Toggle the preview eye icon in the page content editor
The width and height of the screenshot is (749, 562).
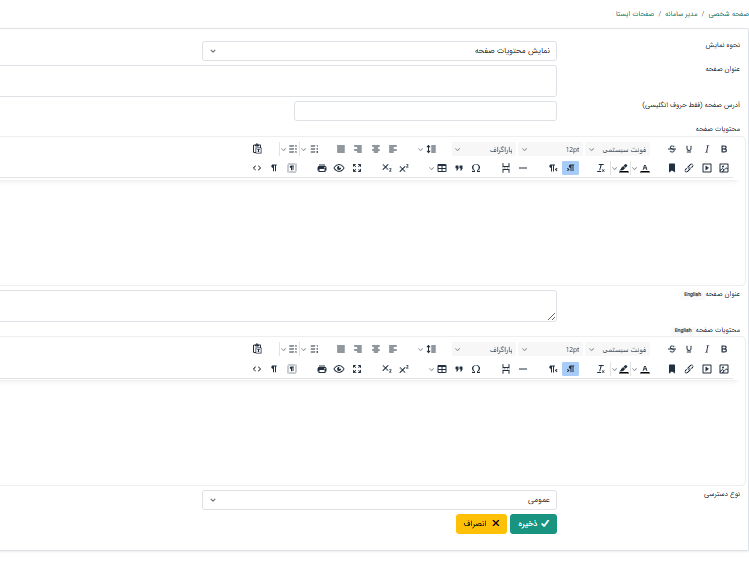click(339, 168)
